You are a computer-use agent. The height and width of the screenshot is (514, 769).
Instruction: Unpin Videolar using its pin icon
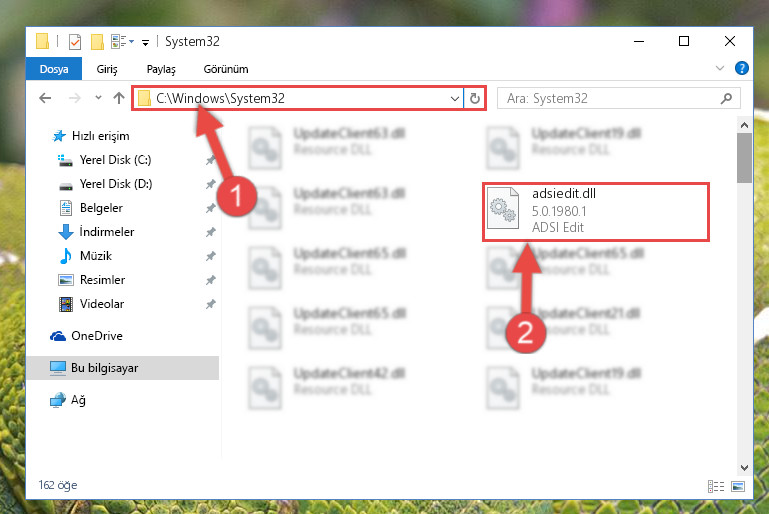point(210,304)
